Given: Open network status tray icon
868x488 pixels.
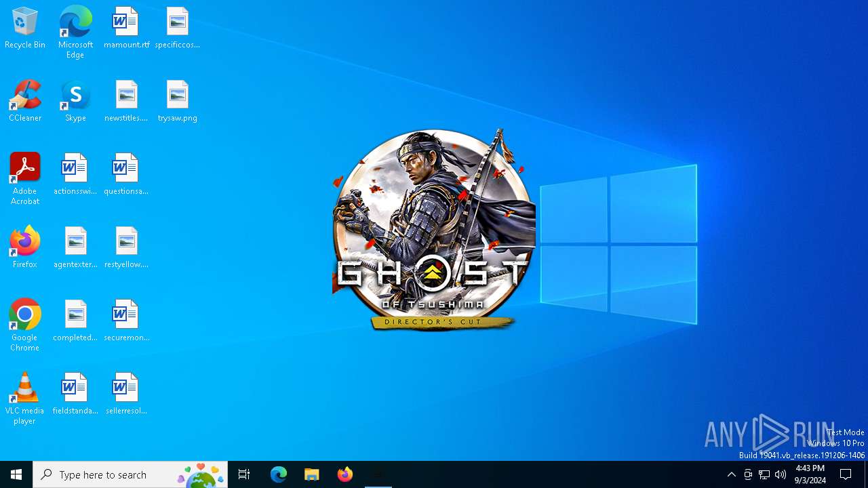Looking at the screenshot, I should (764, 474).
